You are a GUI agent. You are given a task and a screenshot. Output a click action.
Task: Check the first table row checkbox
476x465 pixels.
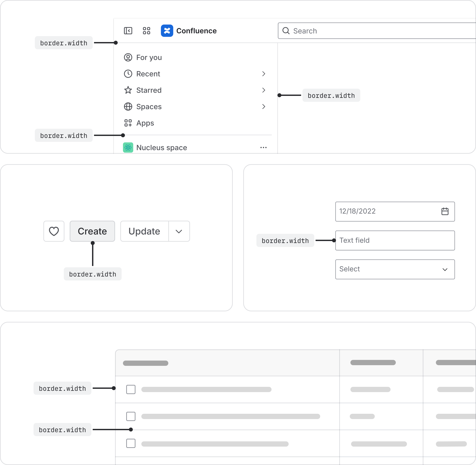point(131,389)
